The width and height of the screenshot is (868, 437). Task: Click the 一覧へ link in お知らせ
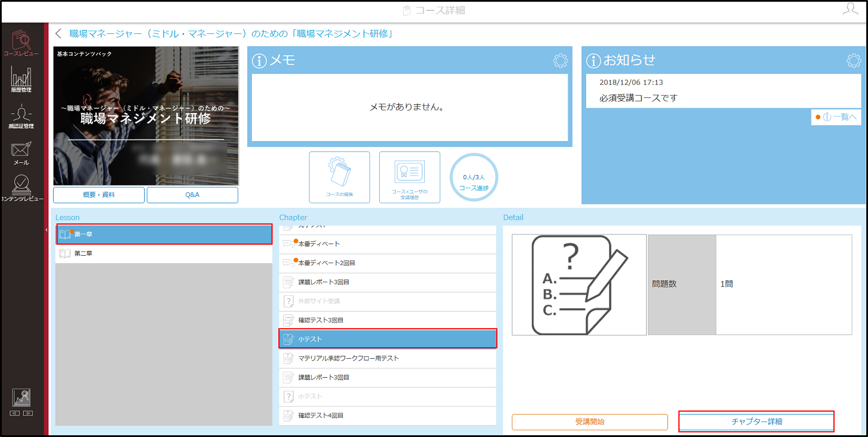tap(836, 117)
